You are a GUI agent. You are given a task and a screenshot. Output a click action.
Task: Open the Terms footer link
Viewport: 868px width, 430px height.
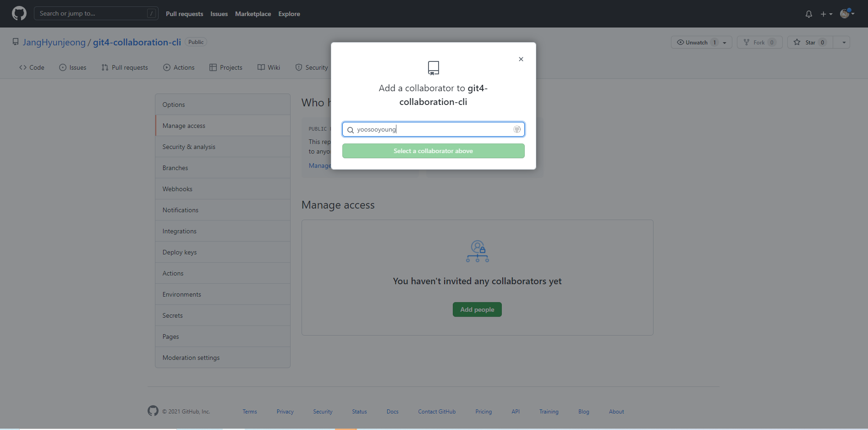pos(250,412)
